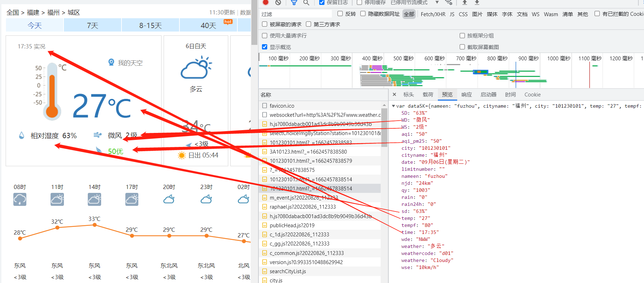Filter requests by JS type
This screenshot has width=644, height=283.
click(452, 14)
